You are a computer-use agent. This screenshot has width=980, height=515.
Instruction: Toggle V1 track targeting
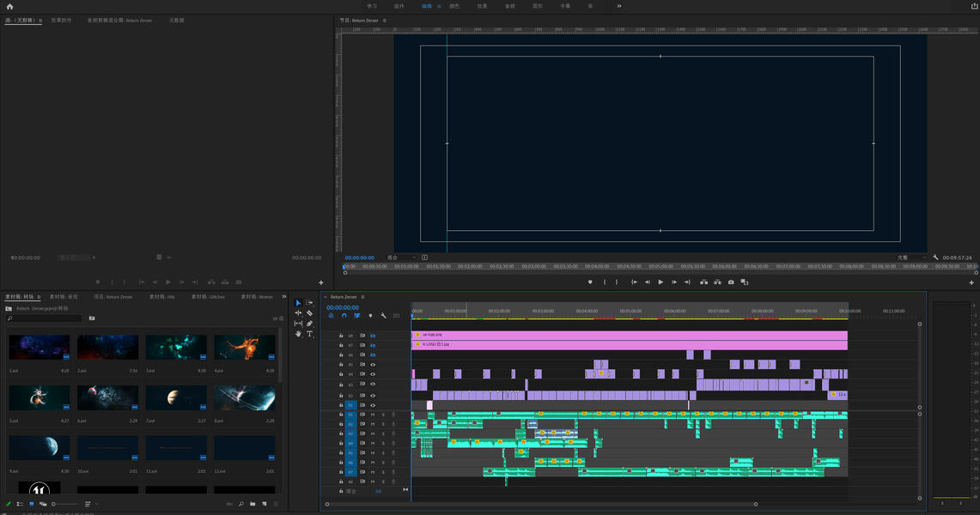coord(350,405)
